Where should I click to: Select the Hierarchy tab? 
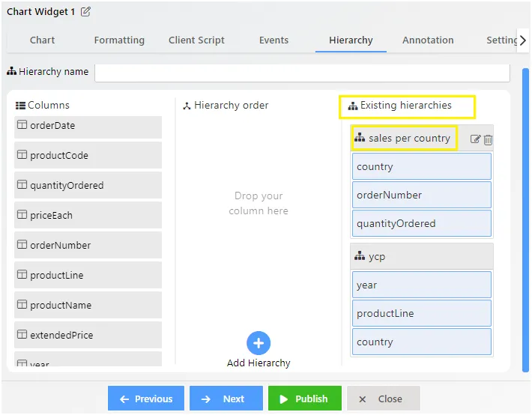351,40
